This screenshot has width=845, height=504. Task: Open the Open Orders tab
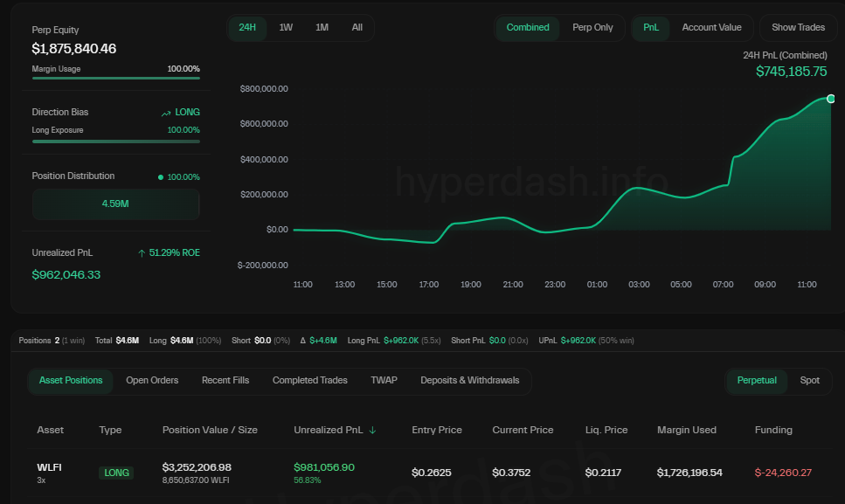coord(152,381)
